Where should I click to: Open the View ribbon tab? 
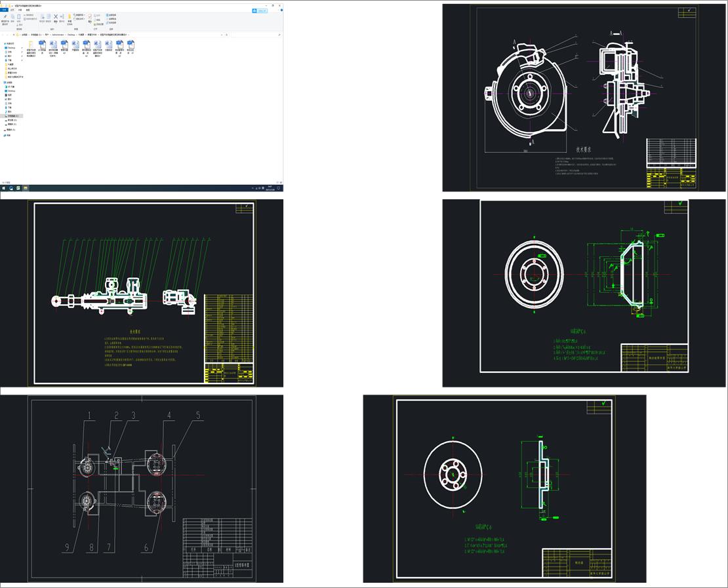coord(28,10)
